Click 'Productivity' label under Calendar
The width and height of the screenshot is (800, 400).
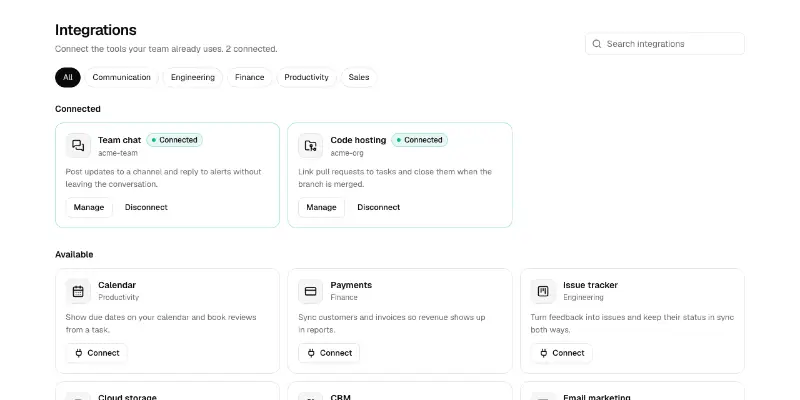coord(118,297)
